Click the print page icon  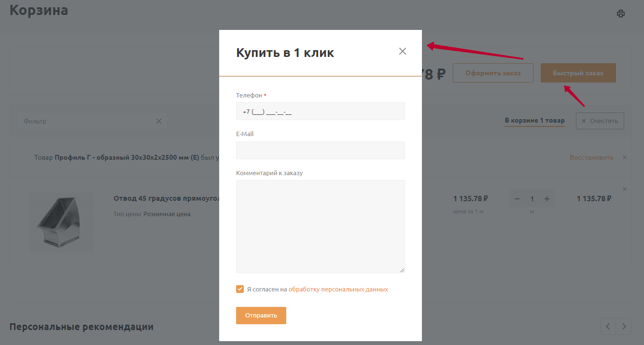click(x=621, y=14)
